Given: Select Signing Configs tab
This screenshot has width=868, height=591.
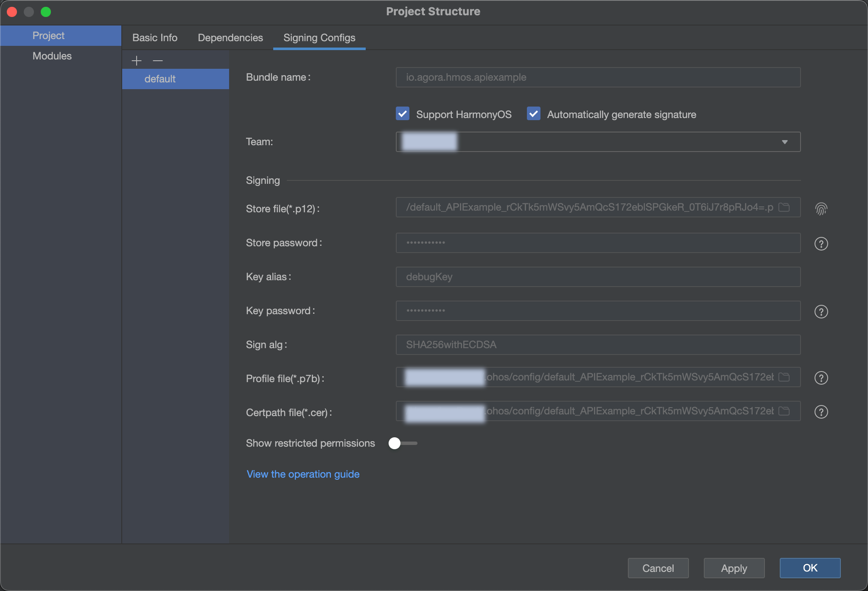Looking at the screenshot, I should 319,38.
